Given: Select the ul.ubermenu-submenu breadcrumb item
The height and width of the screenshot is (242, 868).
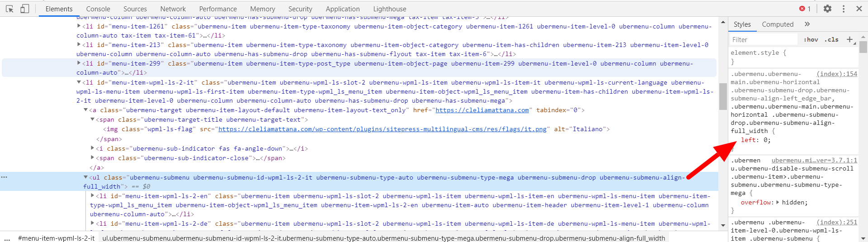Looking at the screenshot, I should tap(383, 238).
